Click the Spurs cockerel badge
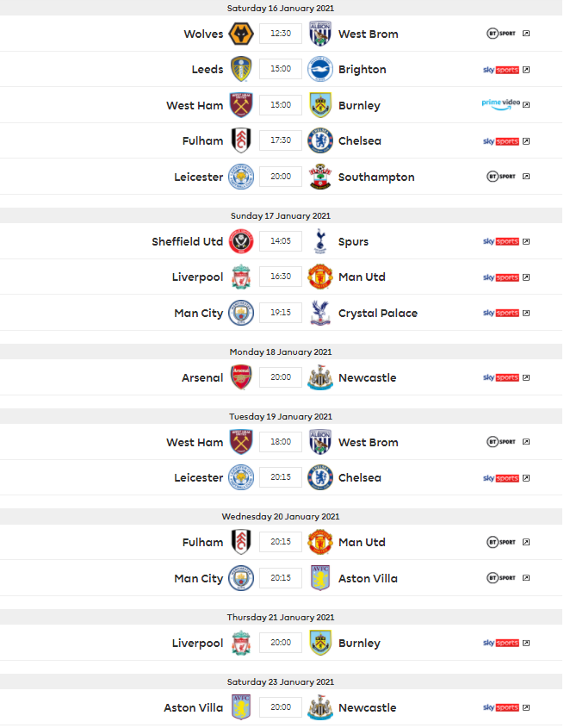 click(320, 242)
